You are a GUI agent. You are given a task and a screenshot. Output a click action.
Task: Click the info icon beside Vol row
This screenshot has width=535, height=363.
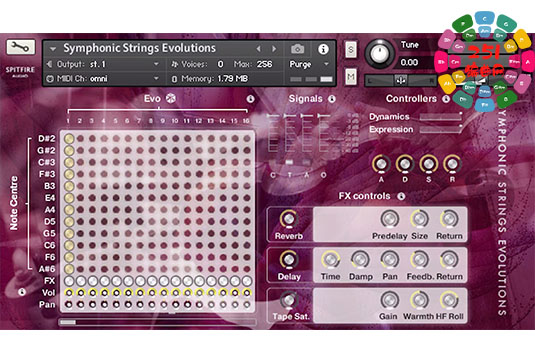pos(22,292)
